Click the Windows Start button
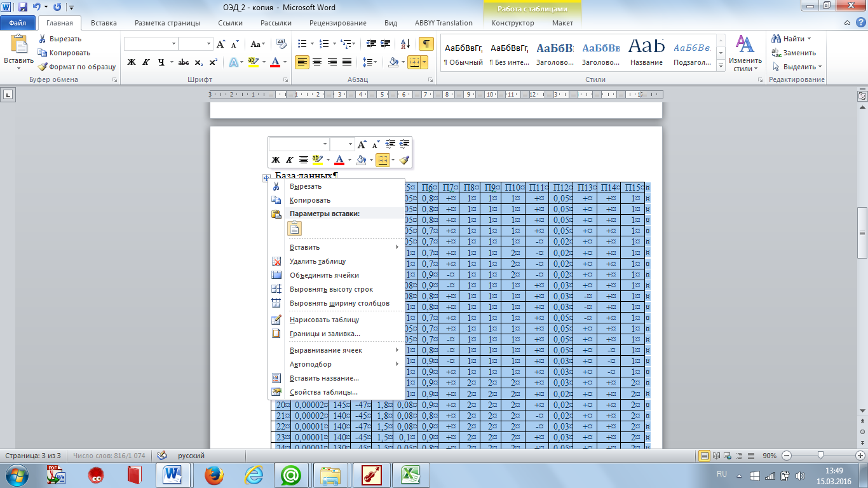The width and height of the screenshot is (868, 488). pyautogui.click(x=17, y=475)
